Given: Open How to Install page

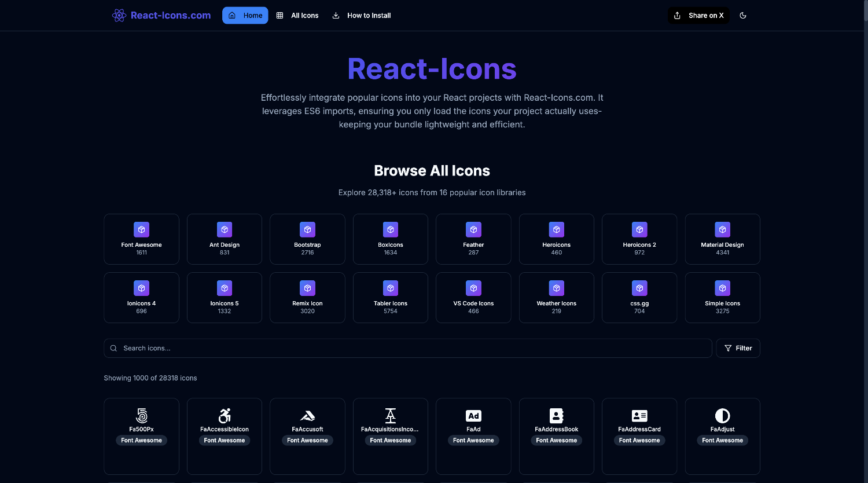Looking at the screenshot, I should click(x=362, y=16).
